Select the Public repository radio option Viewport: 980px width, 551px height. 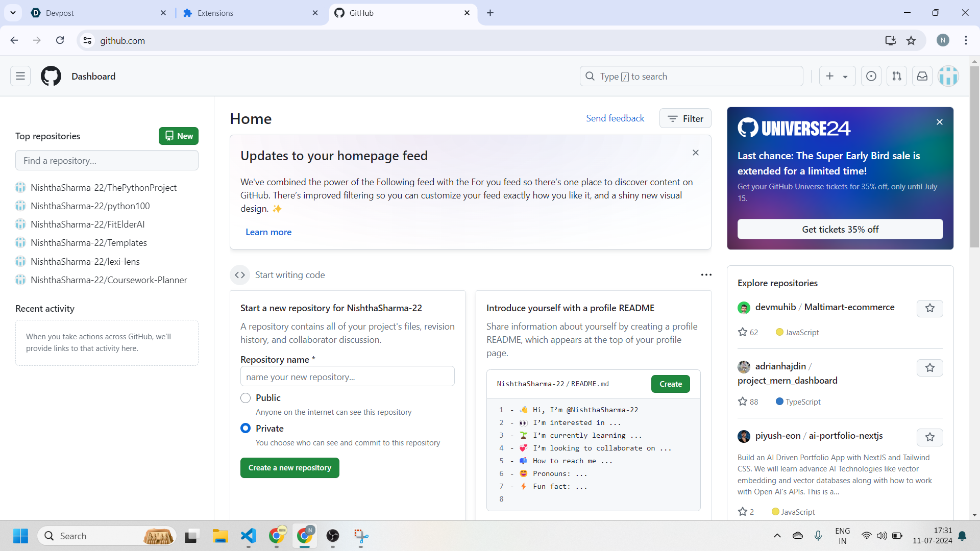246,398
